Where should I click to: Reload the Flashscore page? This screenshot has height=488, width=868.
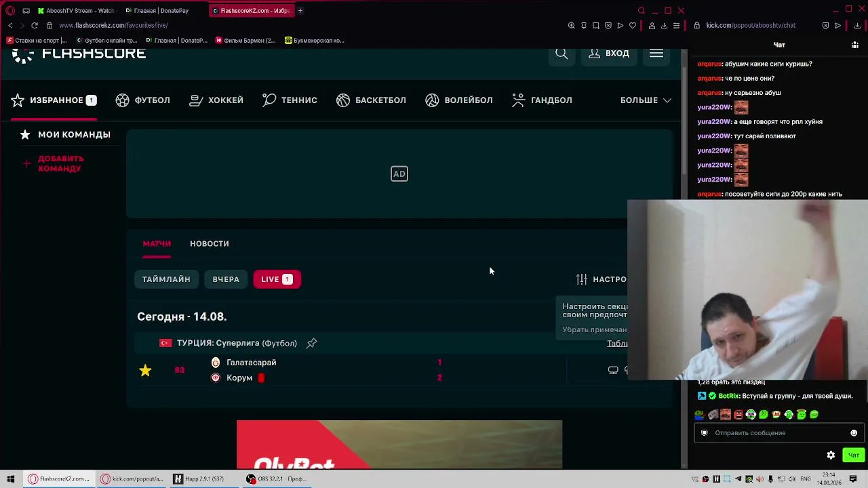35,25
